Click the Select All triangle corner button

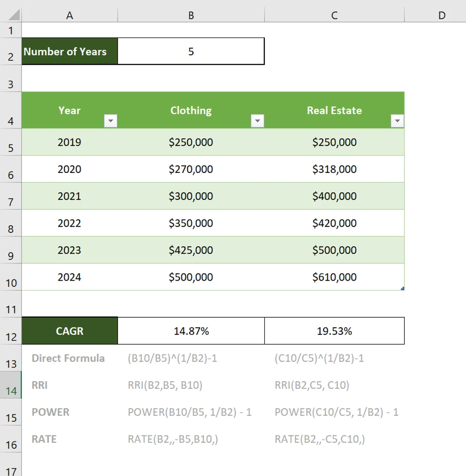[x=11, y=13]
